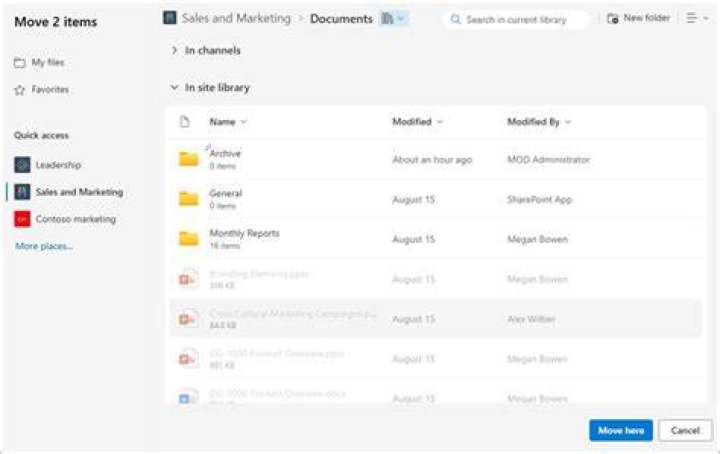Focus the Search in current library field
Screen dimensions: 720x454
coord(516,19)
